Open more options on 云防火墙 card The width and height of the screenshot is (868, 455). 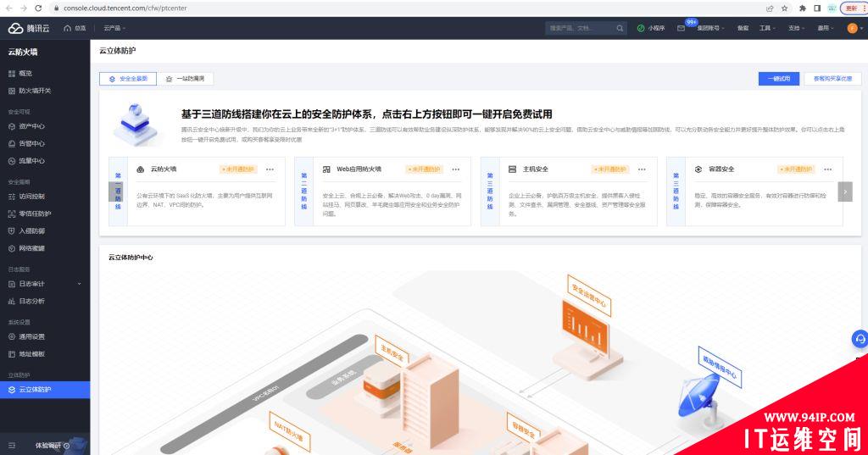pos(270,169)
